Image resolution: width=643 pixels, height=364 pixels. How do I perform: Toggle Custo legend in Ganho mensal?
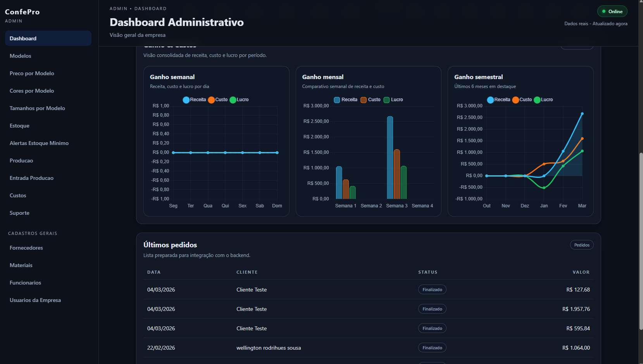[x=371, y=100]
